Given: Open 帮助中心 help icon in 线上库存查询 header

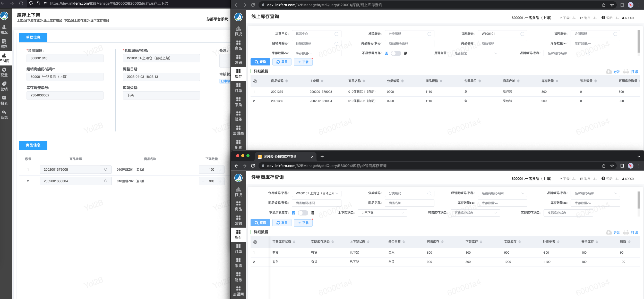Looking at the screenshot, I should pos(603,18).
